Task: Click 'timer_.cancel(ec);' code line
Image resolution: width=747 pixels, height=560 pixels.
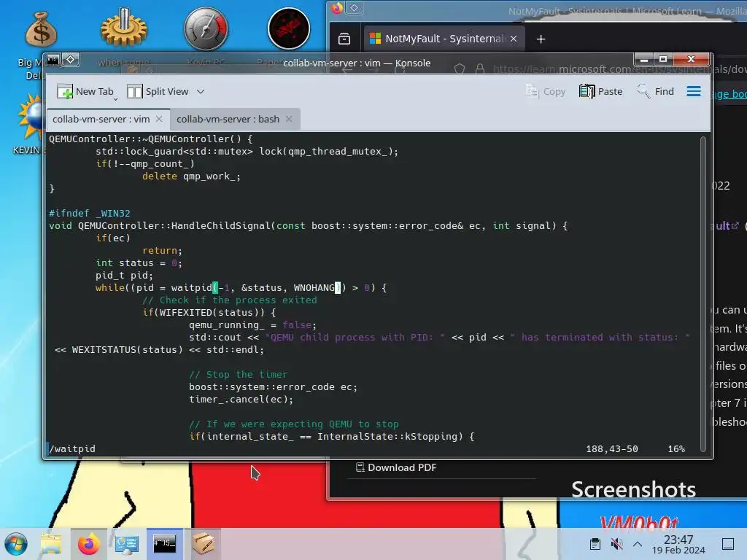Action: click(x=241, y=399)
